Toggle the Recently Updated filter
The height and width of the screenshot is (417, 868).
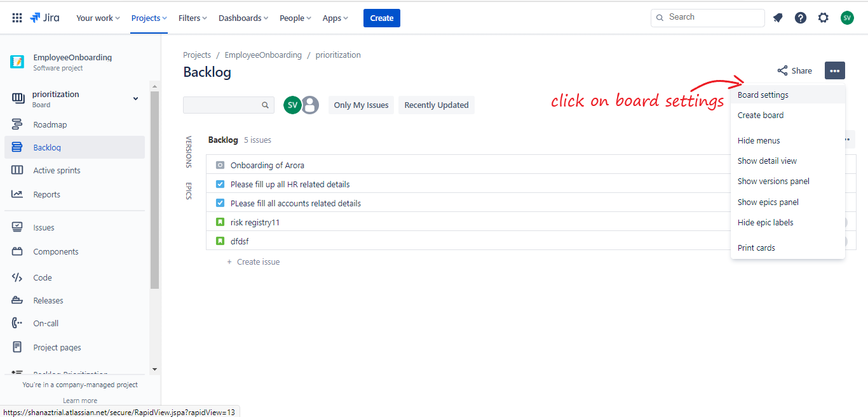point(436,105)
